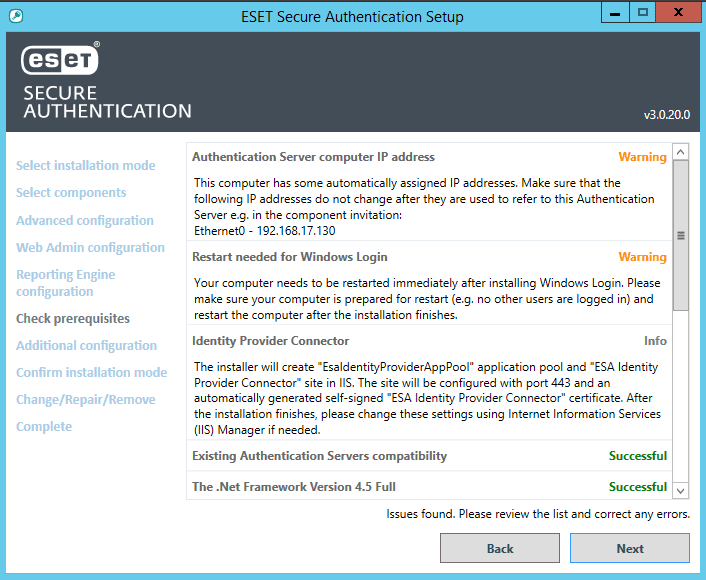The width and height of the screenshot is (706, 580).
Task: Click the 'ESET Secure Authentication Setup' title
Action: pyautogui.click(x=352, y=17)
